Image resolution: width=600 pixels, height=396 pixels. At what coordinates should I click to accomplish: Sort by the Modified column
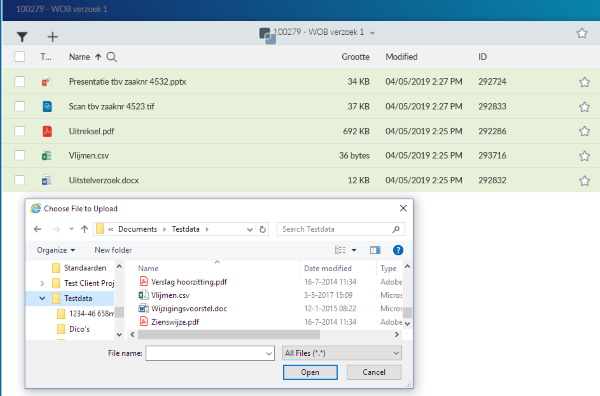401,57
